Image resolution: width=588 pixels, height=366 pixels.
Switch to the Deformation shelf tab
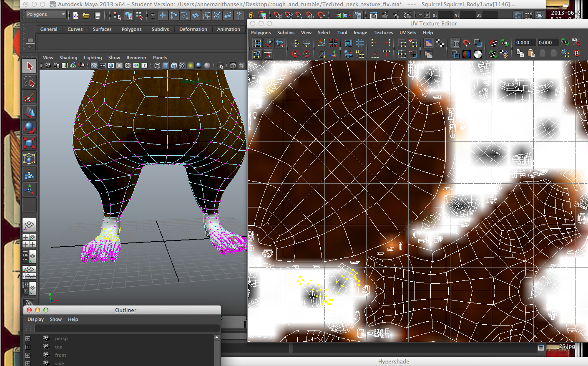193,29
